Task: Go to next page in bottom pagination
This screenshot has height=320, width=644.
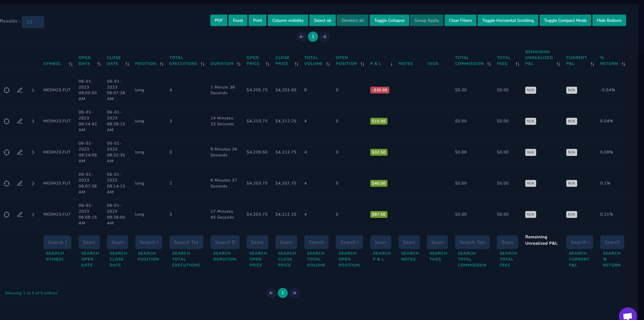Action: click(x=294, y=293)
